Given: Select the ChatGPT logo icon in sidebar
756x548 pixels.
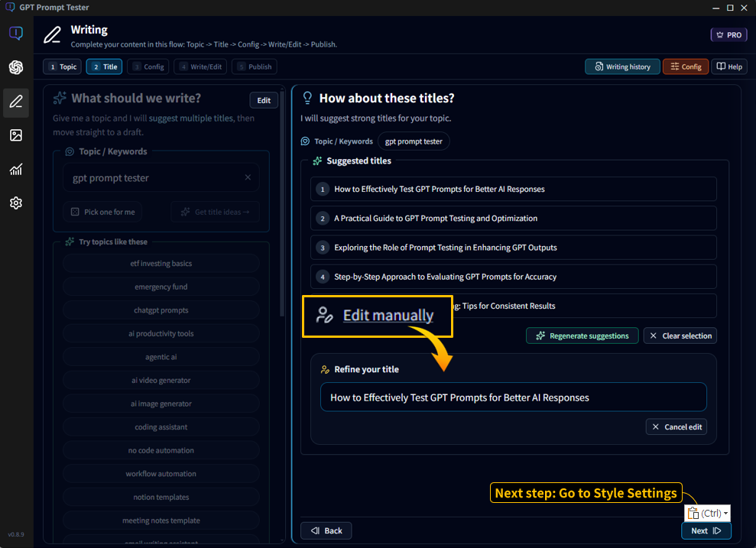Looking at the screenshot, I should [x=15, y=67].
